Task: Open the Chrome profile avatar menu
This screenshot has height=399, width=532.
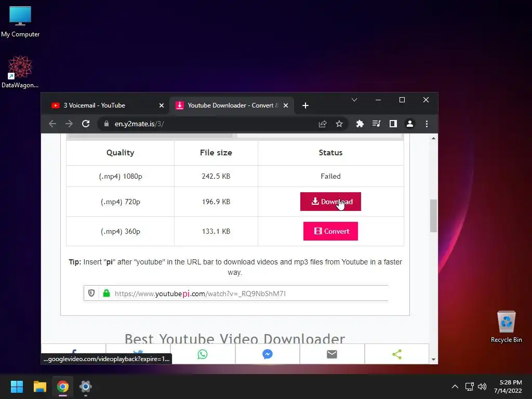Action: click(410, 124)
